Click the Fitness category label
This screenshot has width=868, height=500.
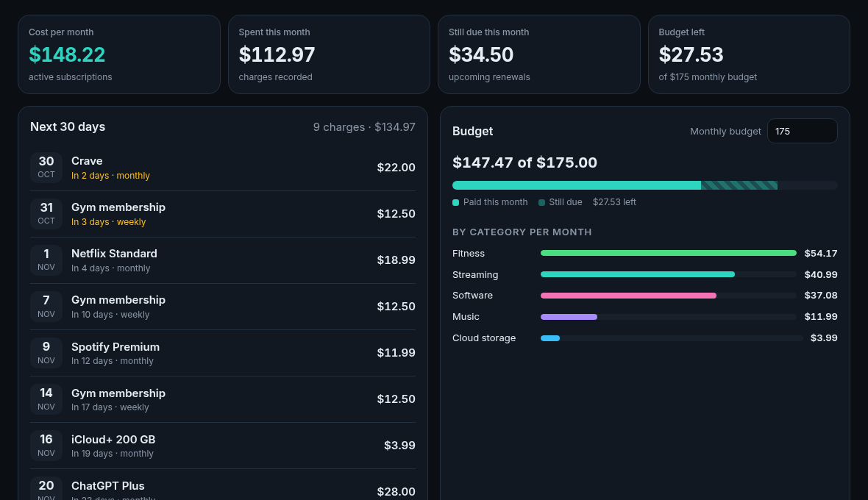469,254
